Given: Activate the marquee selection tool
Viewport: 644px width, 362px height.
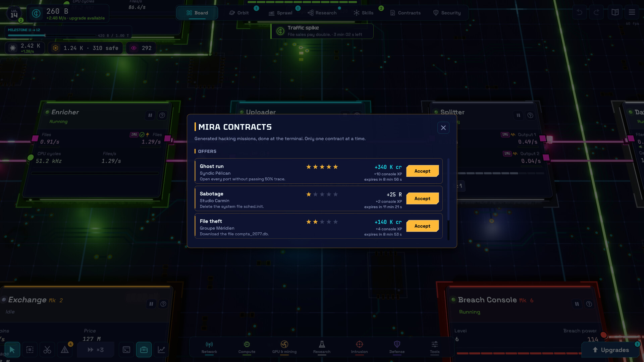Looking at the screenshot, I should [30, 350].
